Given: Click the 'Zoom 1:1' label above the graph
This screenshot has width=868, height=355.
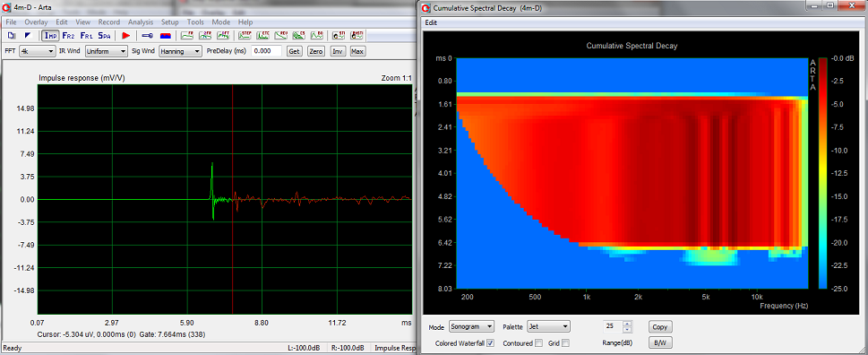Looking at the screenshot, I should pyautogui.click(x=396, y=79).
